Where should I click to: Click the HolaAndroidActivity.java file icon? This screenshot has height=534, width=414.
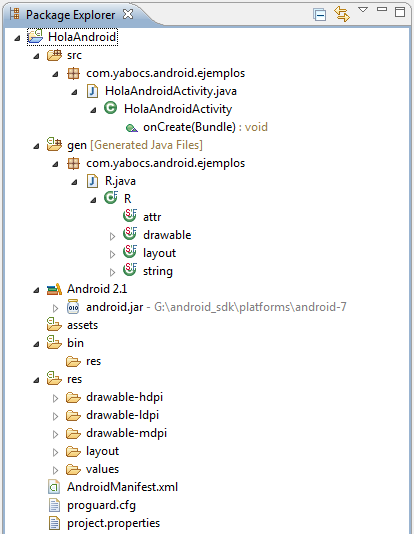(x=92, y=91)
